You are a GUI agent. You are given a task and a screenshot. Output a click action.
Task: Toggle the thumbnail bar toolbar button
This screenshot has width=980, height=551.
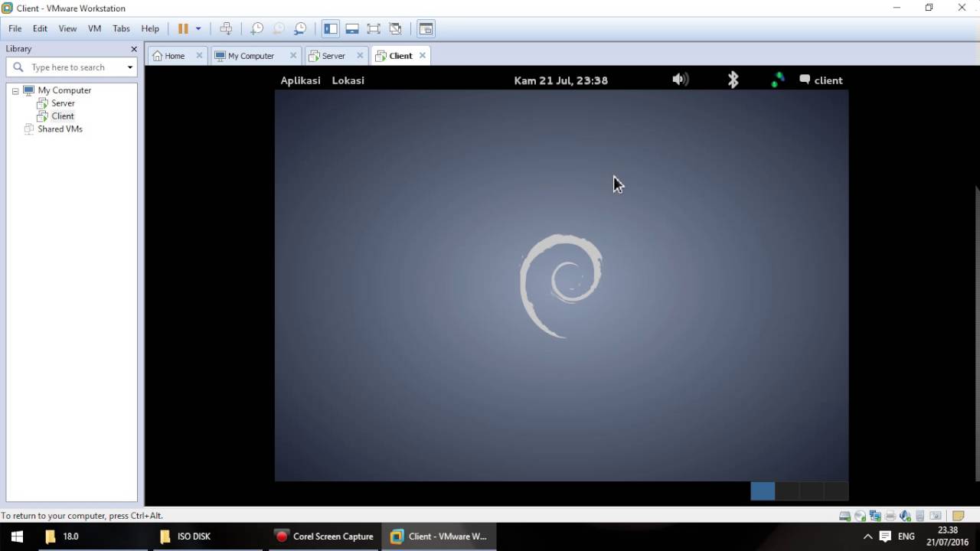pos(352,28)
